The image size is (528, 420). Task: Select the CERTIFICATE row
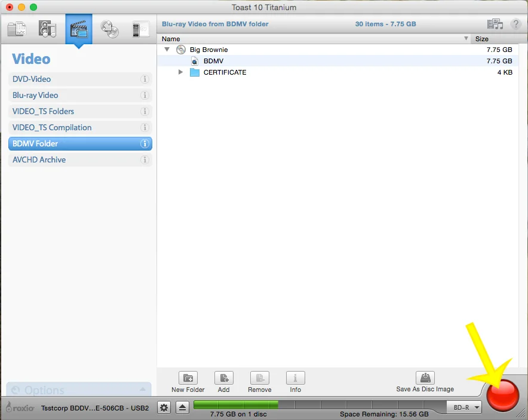click(337, 72)
